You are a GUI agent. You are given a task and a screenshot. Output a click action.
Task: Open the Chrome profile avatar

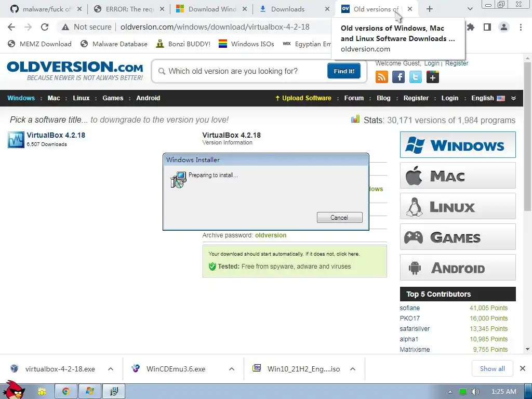coord(504,27)
